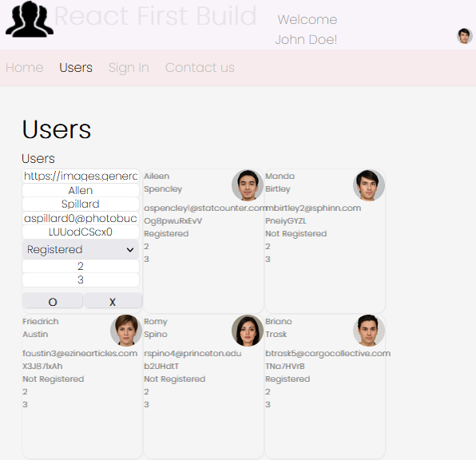
Task: Click the surname Spencley
Action: pos(163,188)
